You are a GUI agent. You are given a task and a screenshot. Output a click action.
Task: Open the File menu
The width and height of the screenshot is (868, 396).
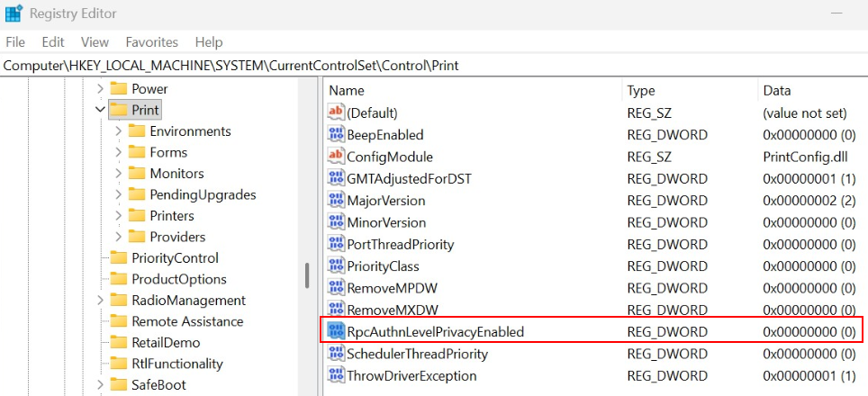click(x=15, y=42)
